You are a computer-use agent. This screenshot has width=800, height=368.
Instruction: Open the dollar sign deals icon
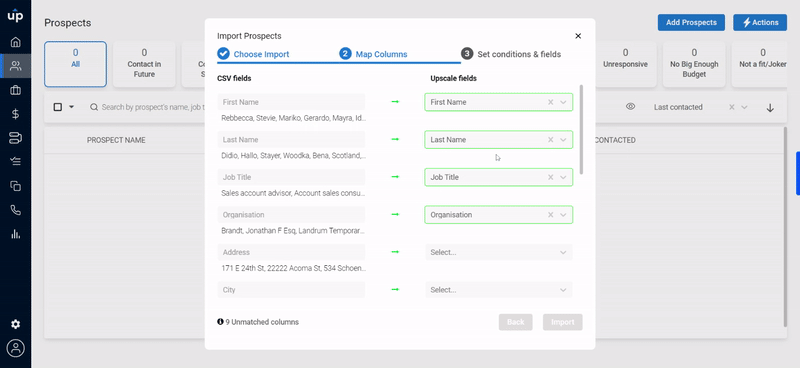tap(15, 114)
